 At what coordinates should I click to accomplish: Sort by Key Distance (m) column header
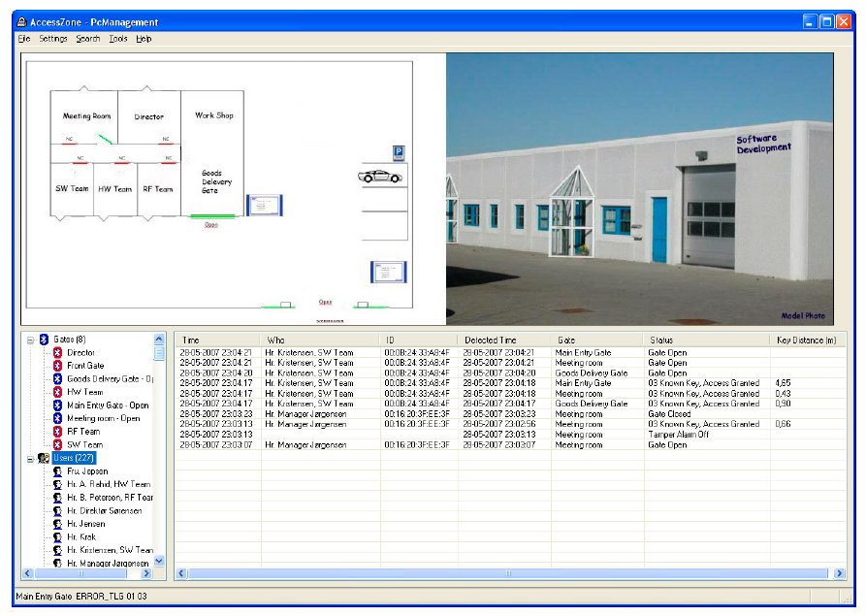coord(807,340)
